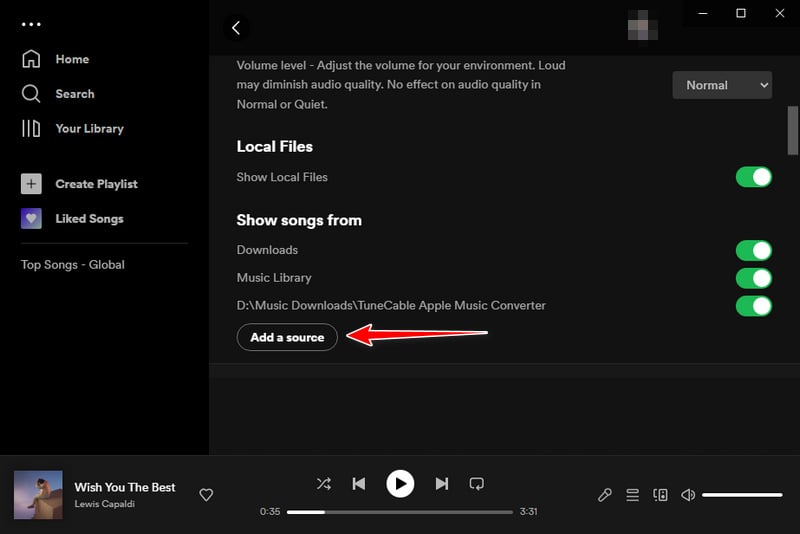The height and width of the screenshot is (534, 800).
Task: Open the connect to a device icon
Action: click(660, 495)
